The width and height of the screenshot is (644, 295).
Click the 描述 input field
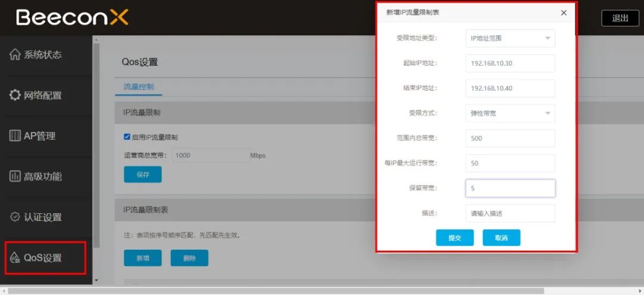(x=510, y=214)
